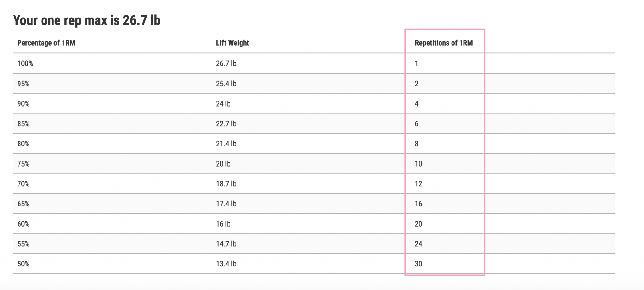The image size is (644, 290).
Task: Click the 'Your one rep max' heading
Action: coord(87,20)
